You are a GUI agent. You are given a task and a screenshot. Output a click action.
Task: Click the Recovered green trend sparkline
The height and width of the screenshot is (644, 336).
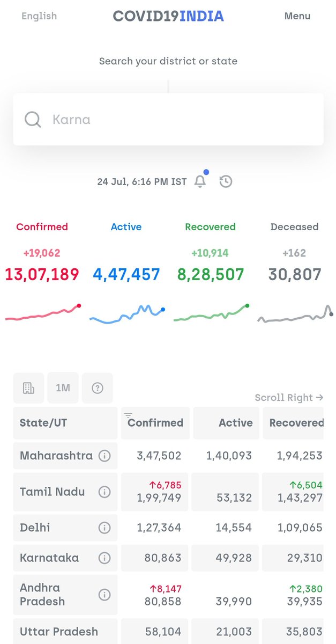211,313
